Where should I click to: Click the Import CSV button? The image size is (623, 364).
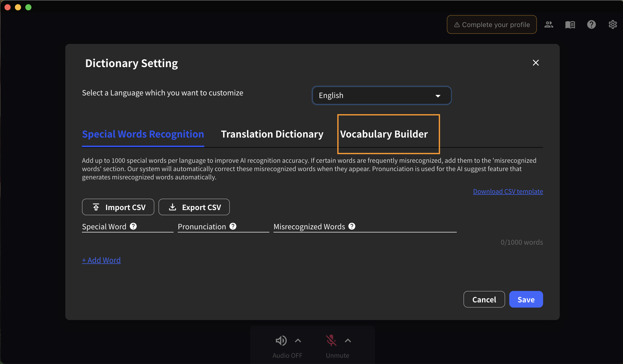118,207
